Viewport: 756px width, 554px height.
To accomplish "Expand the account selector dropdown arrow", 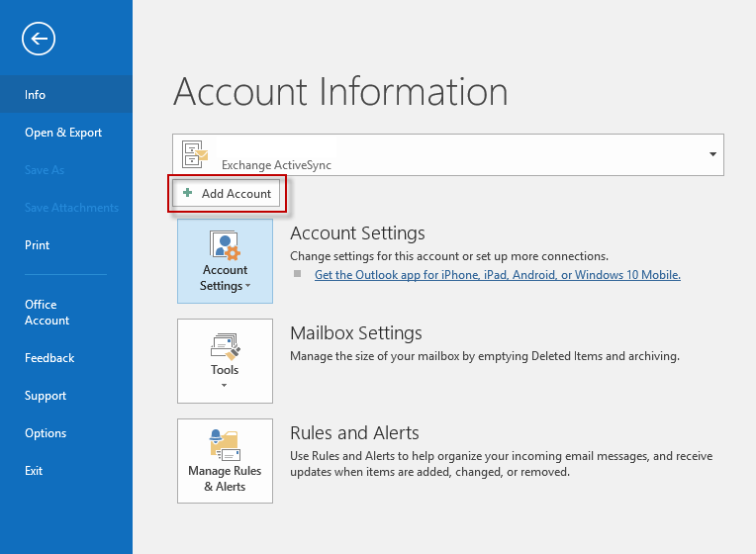I will [712, 155].
